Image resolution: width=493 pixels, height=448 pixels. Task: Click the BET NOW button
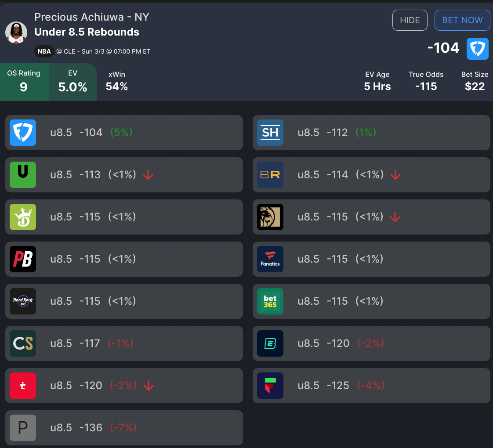pyautogui.click(x=462, y=20)
